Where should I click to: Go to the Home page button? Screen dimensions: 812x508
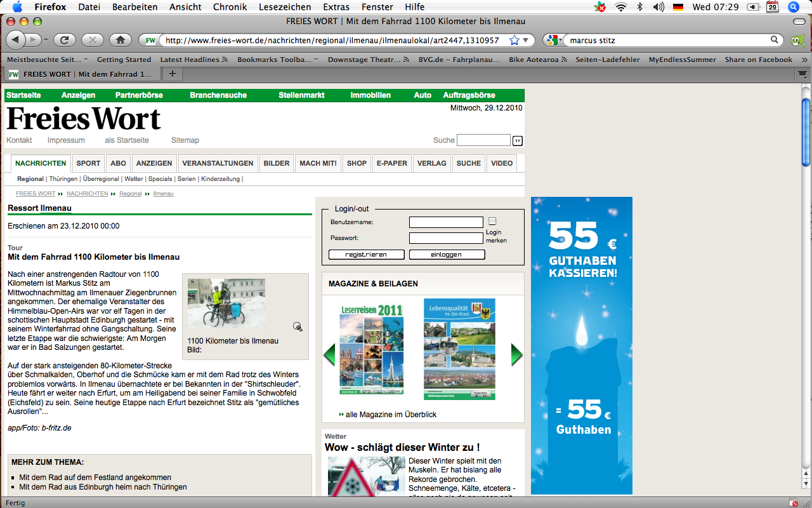tap(120, 40)
